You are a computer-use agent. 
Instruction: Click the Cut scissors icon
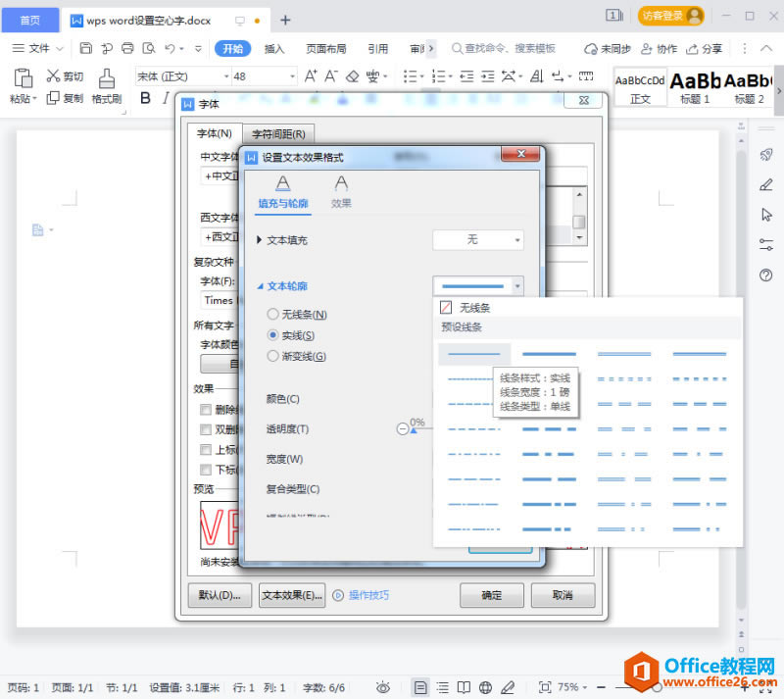[53, 75]
